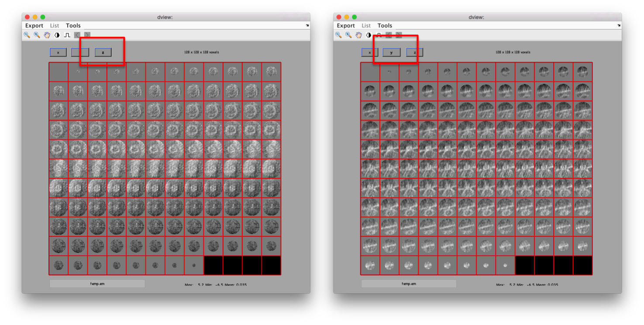Click the contrast half-circle icon in right window
This screenshot has height=325, width=644.
368,35
